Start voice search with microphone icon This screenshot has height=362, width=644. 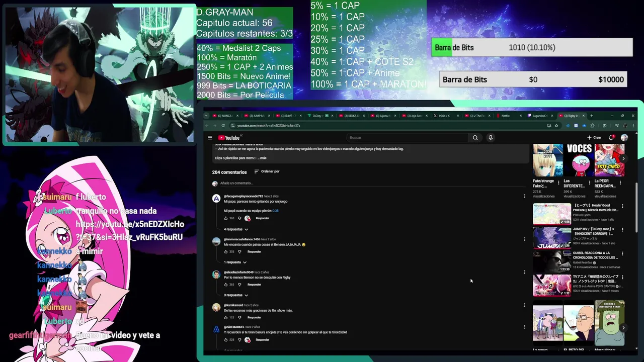[491, 137]
